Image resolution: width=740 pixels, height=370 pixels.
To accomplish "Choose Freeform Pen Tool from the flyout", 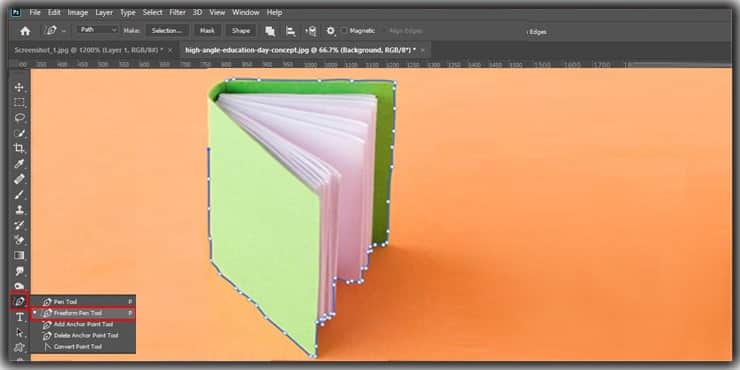I will (83, 313).
